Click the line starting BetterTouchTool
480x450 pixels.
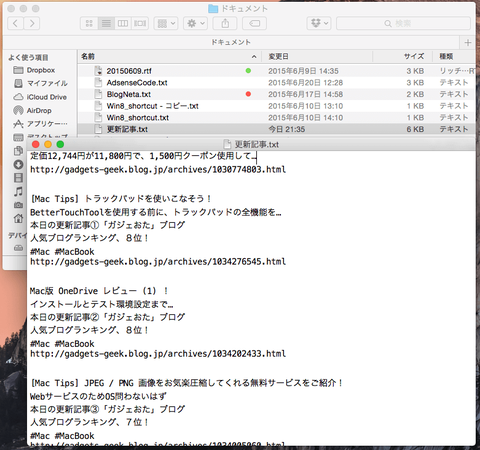[x=156, y=212]
